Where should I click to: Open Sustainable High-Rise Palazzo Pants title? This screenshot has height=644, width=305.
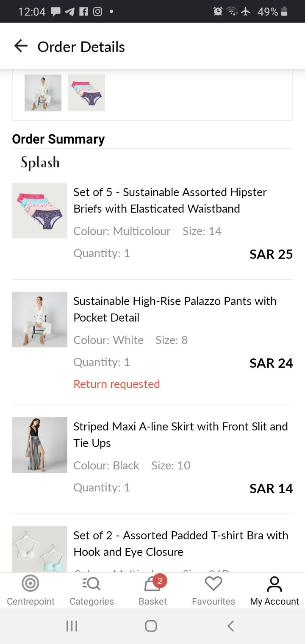click(x=175, y=309)
